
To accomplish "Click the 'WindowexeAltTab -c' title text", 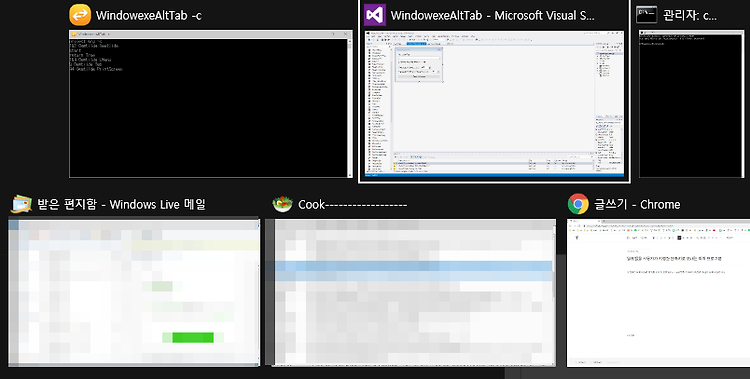I will point(149,15).
